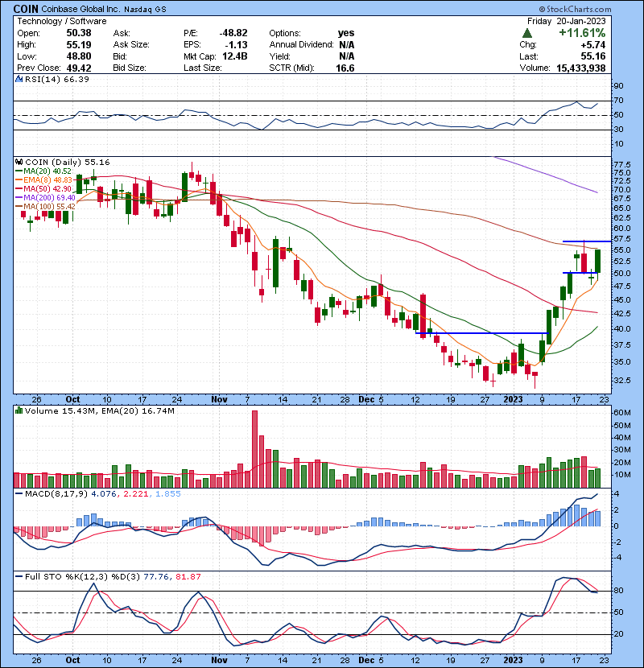Click the 2023 label on price chart axis

coord(513,399)
